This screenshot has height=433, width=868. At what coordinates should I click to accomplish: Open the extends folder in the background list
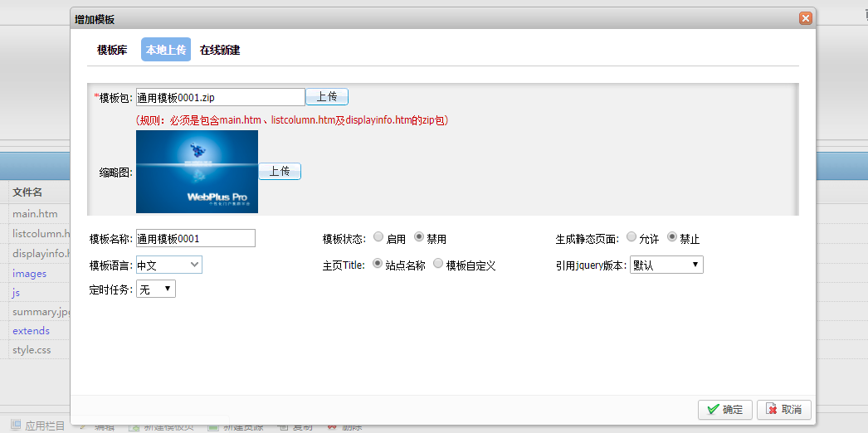pyautogui.click(x=31, y=331)
